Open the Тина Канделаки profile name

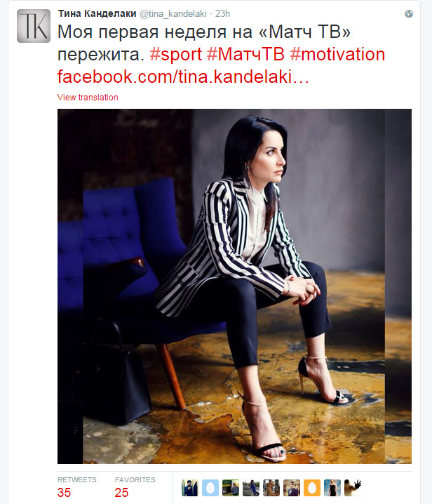click(97, 14)
